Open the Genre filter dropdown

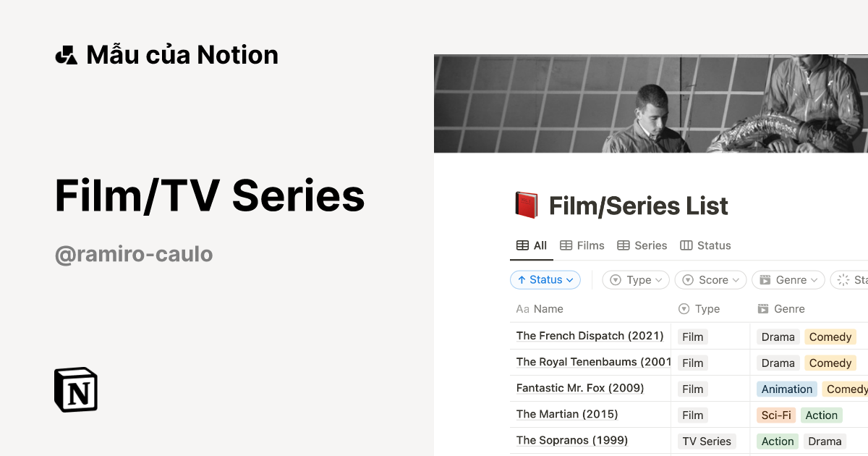[788, 279]
